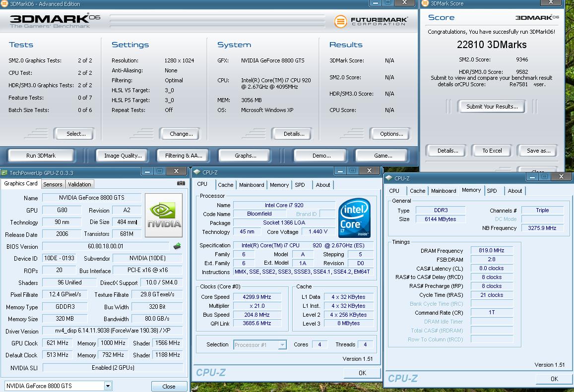Click the Memory Type GDDR3 field
This screenshot has height=392, width=574.
point(65,307)
